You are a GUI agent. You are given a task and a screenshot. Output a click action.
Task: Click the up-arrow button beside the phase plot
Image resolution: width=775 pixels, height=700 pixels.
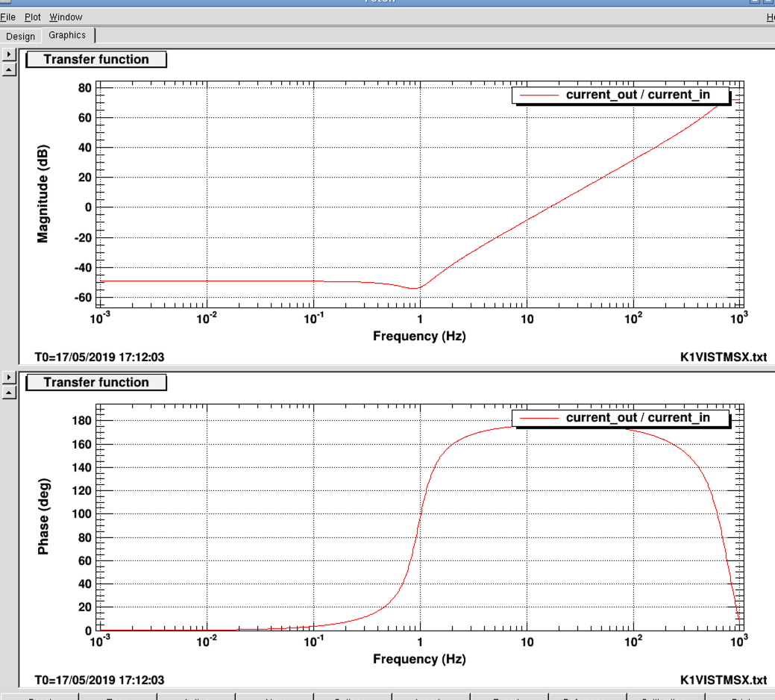tap(9, 393)
